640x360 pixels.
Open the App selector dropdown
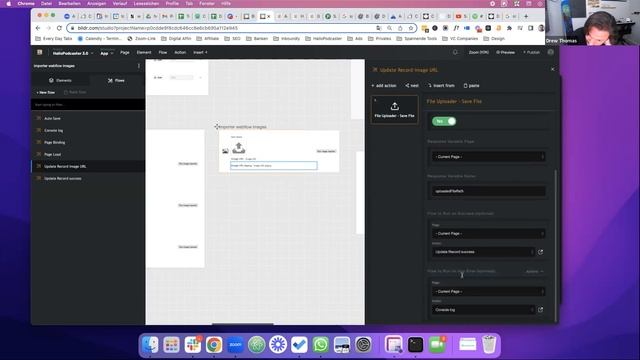[x=107, y=53]
